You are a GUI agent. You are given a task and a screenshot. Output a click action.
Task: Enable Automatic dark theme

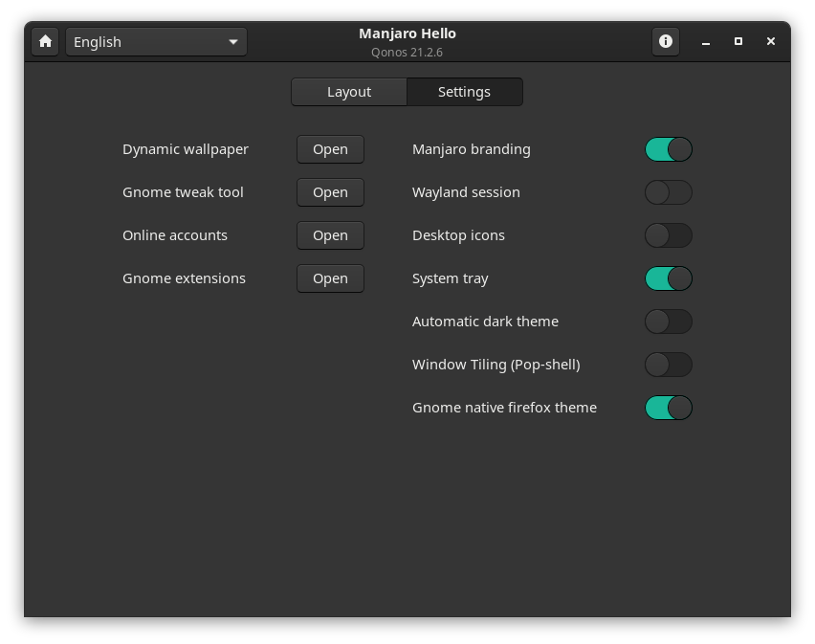[x=668, y=322]
